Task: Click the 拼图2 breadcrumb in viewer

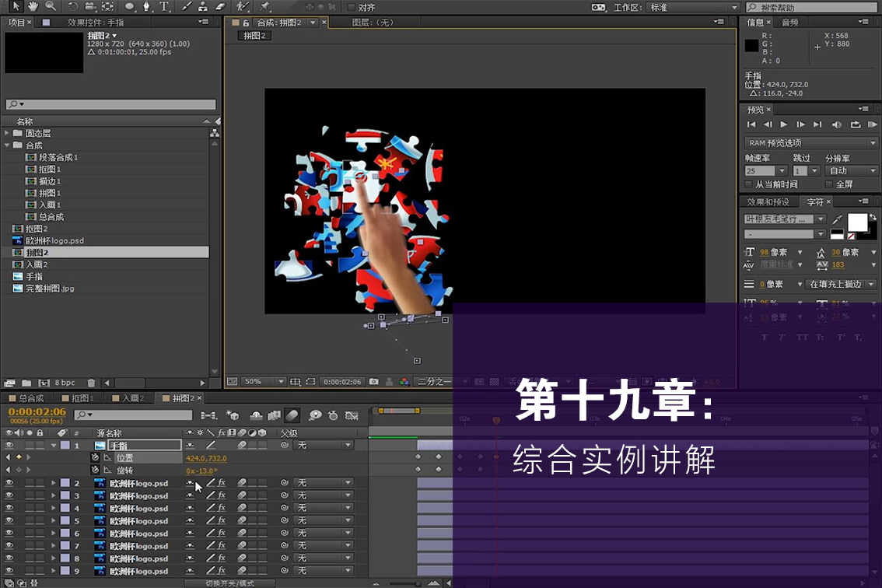Action: (255, 36)
